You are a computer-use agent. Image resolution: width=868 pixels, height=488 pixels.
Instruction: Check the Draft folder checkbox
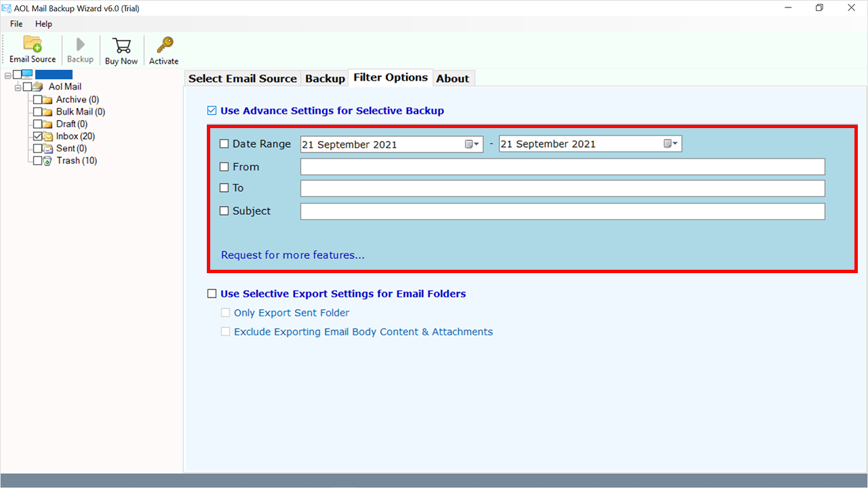[38, 124]
